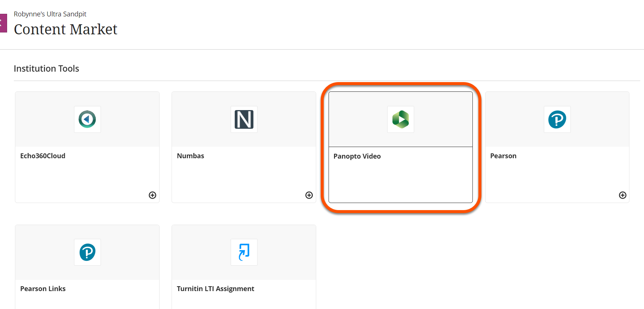Add Pearson with its plus icon
This screenshot has width=644, height=309.
coord(623,195)
